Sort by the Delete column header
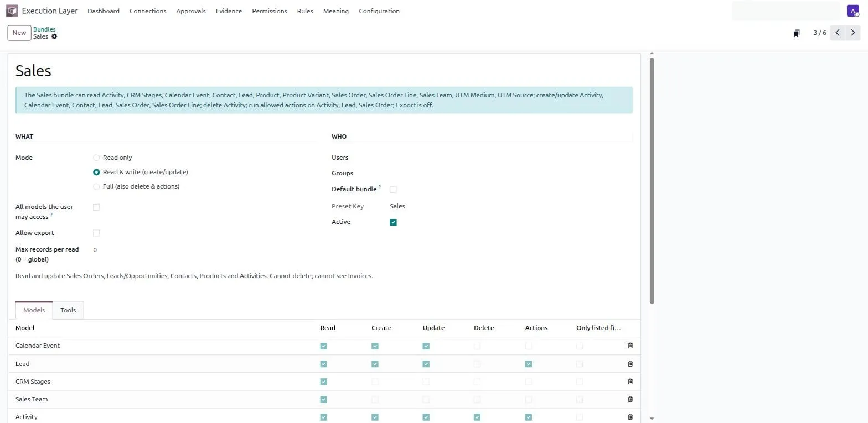The image size is (868, 423). pyautogui.click(x=484, y=328)
